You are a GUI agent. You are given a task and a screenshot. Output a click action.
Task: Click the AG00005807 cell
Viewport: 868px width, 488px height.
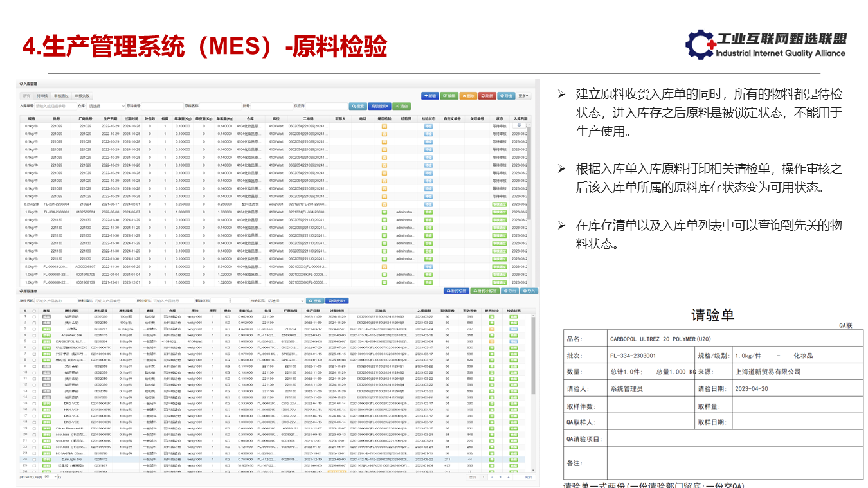pos(86,266)
